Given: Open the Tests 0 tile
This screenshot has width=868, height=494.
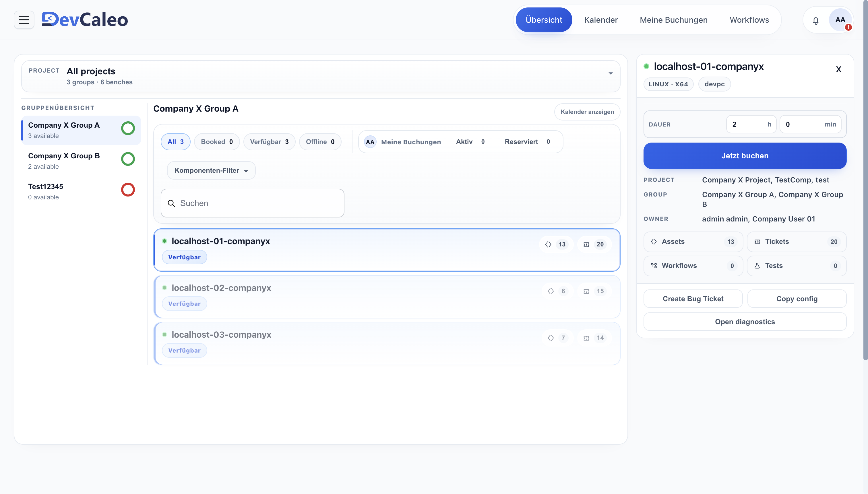Looking at the screenshot, I should click(796, 266).
